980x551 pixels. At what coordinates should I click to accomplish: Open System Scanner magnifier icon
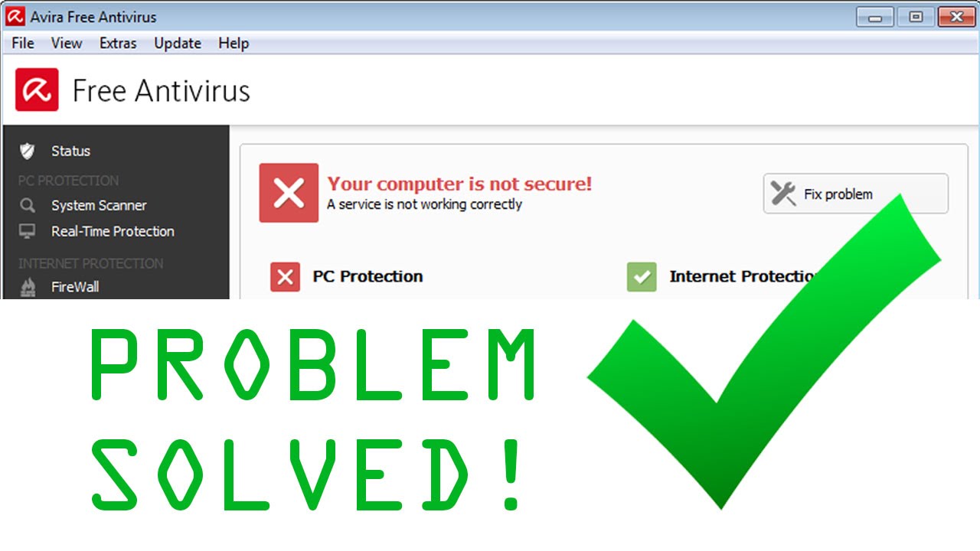[x=28, y=205]
